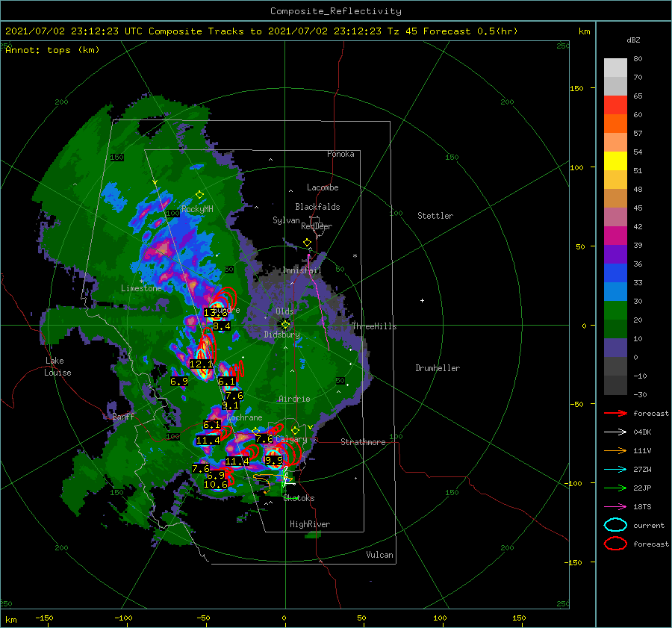Click the bright green swatch above 20 dBZ
672x628 pixels.
point(615,310)
